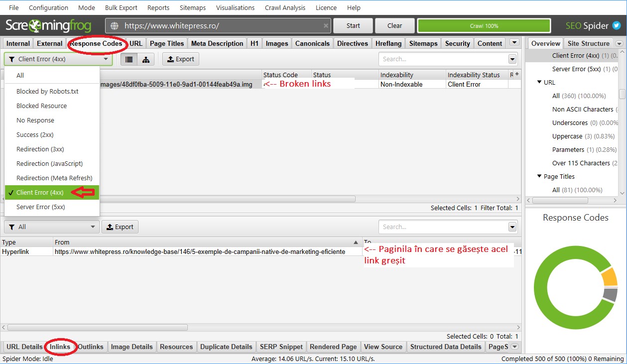Viewport: 627px width, 364px height.
Task: Switch to the SERP Snippet tab
Action: coord(281,347)
